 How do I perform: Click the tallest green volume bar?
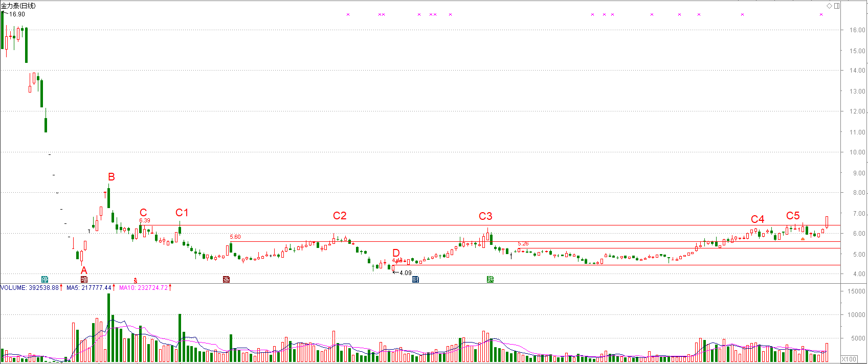click(109, 328)
